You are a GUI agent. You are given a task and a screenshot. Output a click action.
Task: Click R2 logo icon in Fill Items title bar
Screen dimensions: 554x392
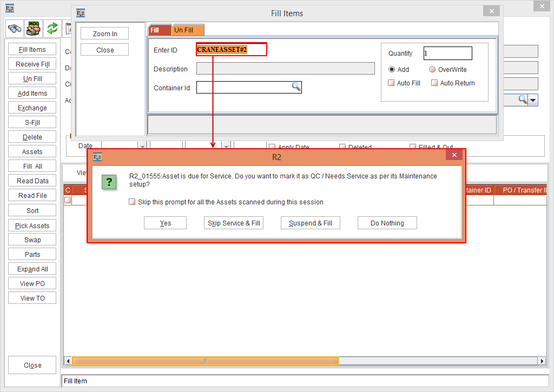pyautogui.click(x=81, y=14)
